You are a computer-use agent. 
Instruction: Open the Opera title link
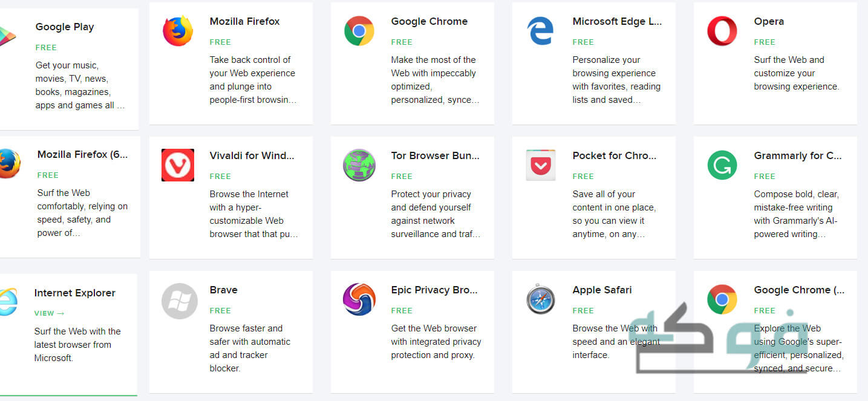(x=769, y=21)
